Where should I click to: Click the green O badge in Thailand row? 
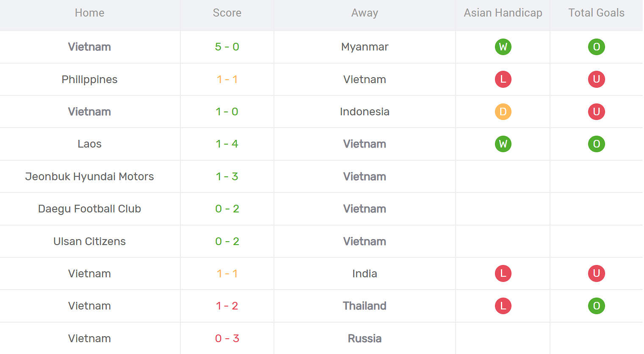pos(596,306)
